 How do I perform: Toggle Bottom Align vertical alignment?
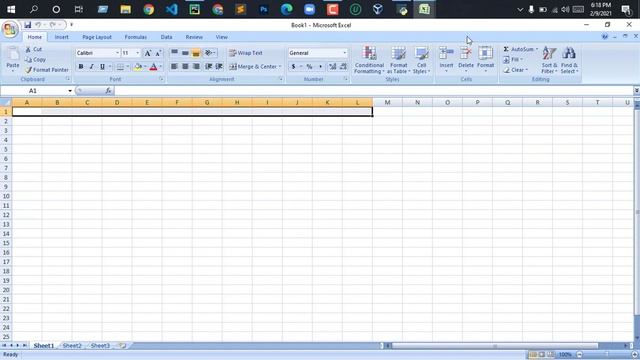tap(196, 53)
